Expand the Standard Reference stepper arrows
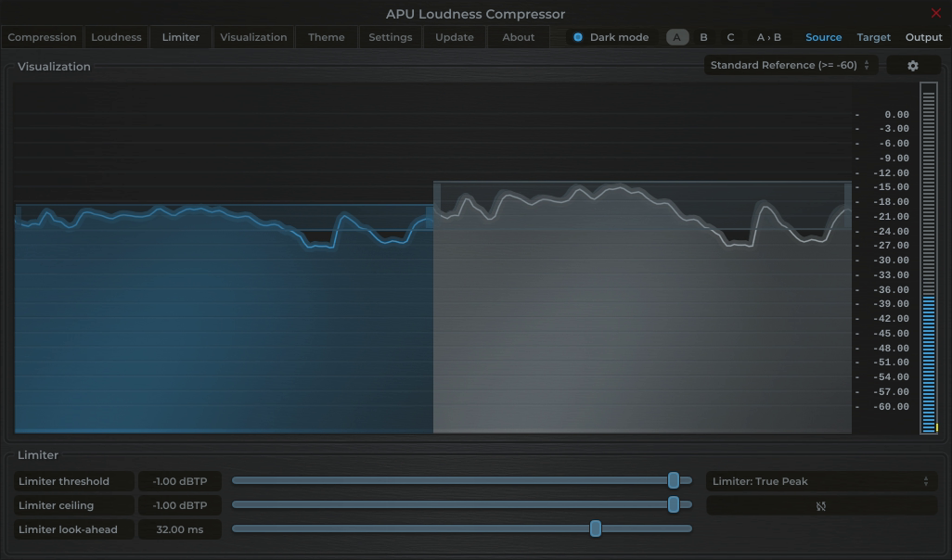This screenshot has height=560, width=952. [x=865, y=65]
